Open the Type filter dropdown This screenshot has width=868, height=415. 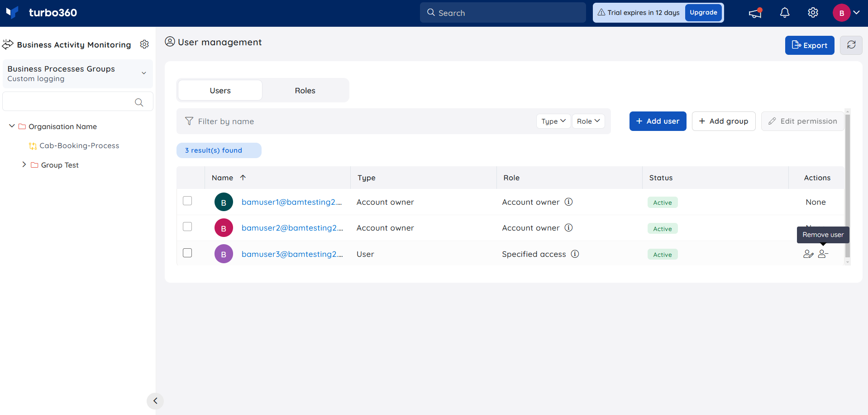tap(553, 121)
